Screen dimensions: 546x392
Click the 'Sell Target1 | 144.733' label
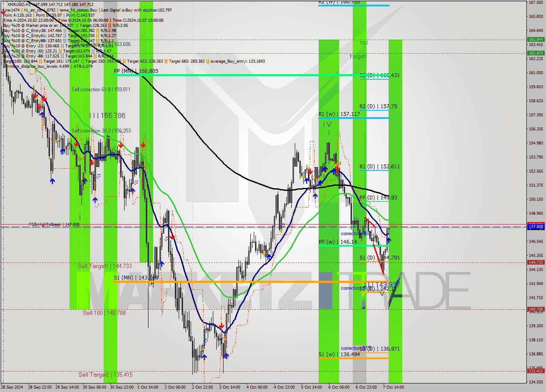point(105,266)
